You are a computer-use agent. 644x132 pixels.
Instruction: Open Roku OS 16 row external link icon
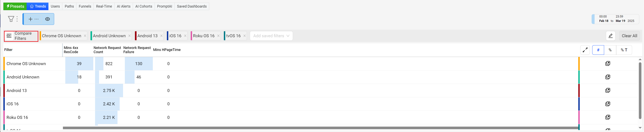click(x=608, y=117)
